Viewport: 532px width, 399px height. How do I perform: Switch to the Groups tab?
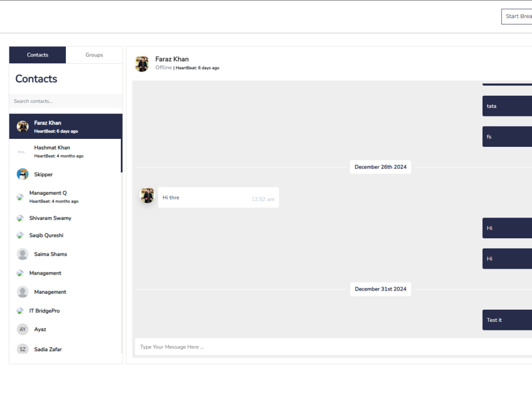click(x=94, y=55)
